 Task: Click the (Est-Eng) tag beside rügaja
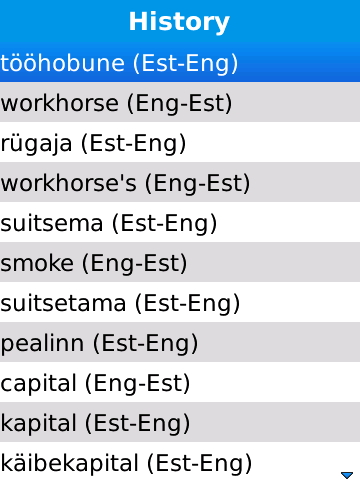133,144
